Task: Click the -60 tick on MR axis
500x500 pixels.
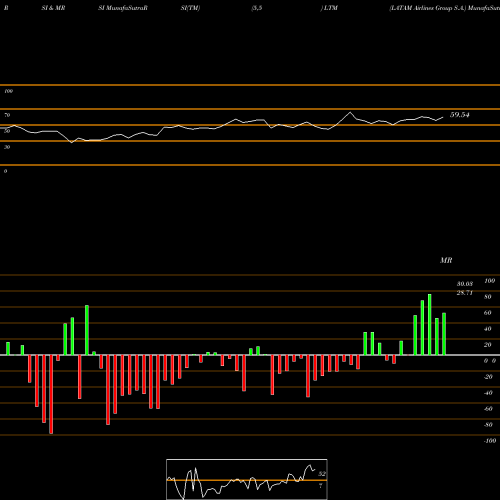Action: [x=488, y=409]
